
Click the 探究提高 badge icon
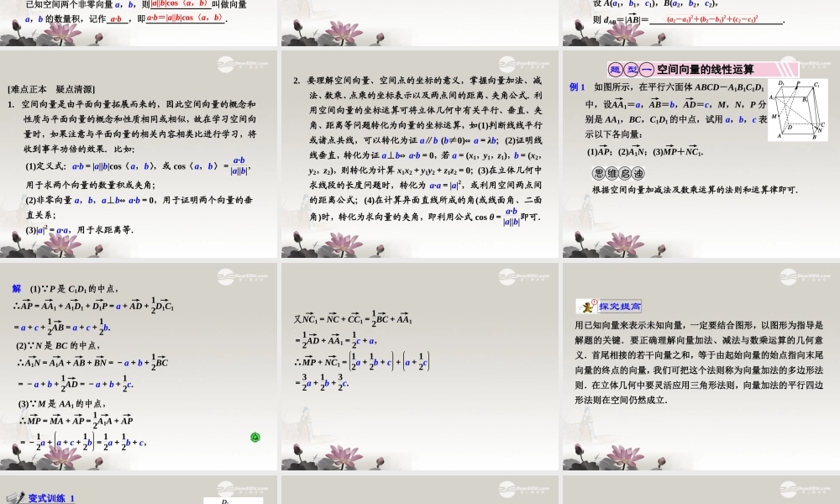(608, 307)
